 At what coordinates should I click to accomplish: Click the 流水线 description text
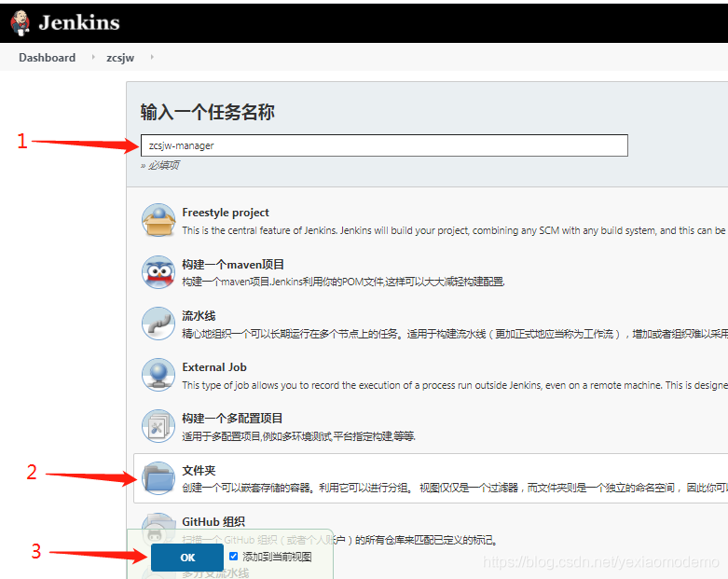pyautogui.click(x=455, y=334)
